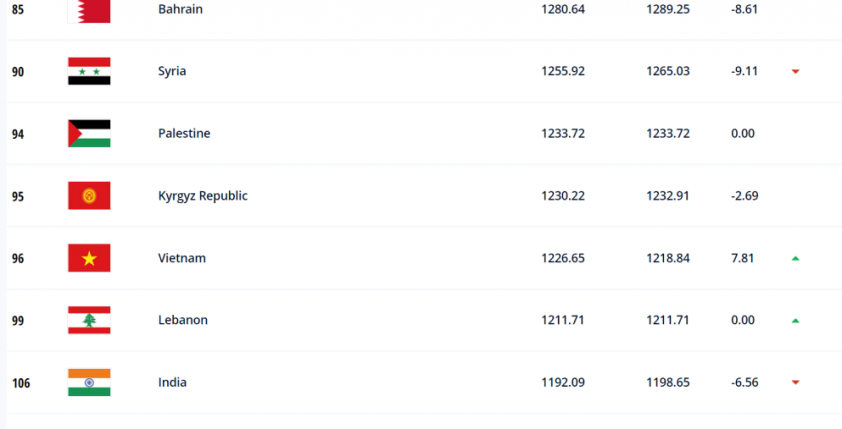Open the India team link

click(x=172, y=382)
